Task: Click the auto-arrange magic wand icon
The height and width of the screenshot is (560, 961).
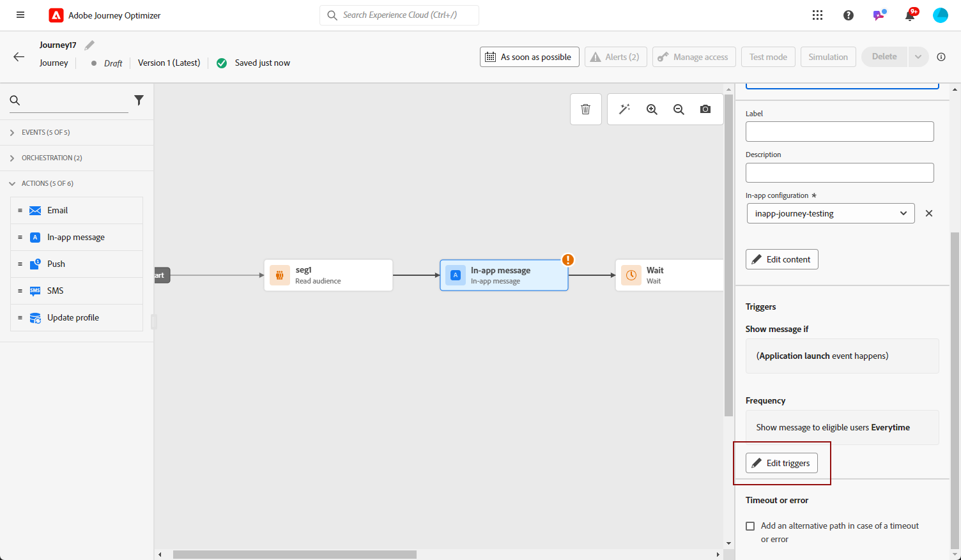Action: [x=625, y=109]
